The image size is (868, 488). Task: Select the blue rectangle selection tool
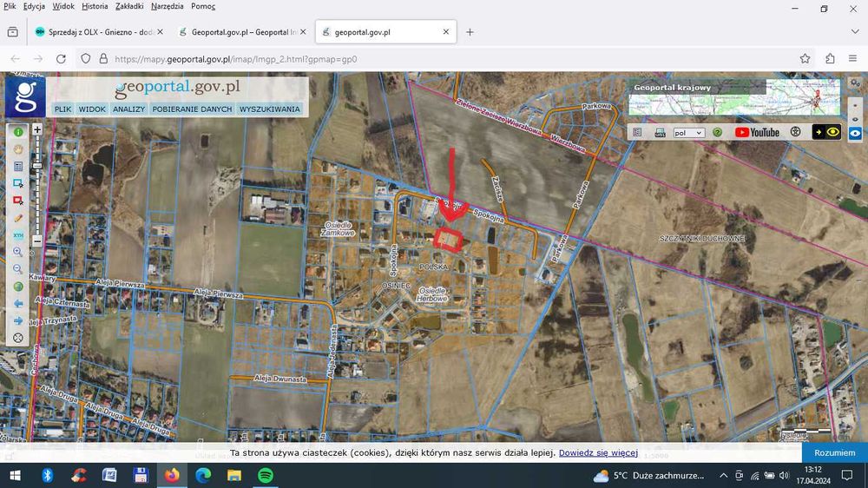point(18,183)
